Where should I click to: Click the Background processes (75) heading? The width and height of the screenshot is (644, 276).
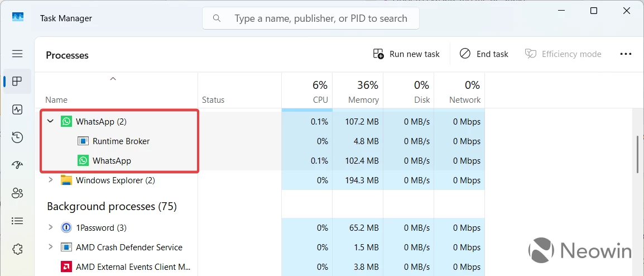click(112, 206)
